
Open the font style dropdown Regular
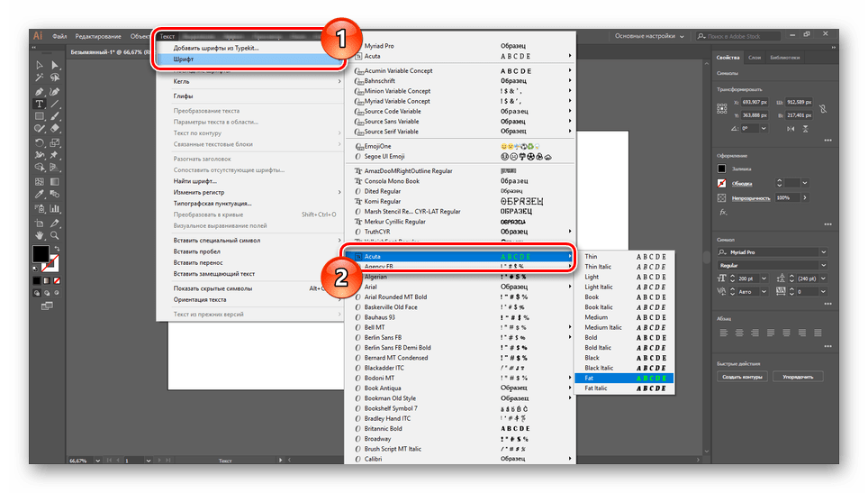click(824, 265)
